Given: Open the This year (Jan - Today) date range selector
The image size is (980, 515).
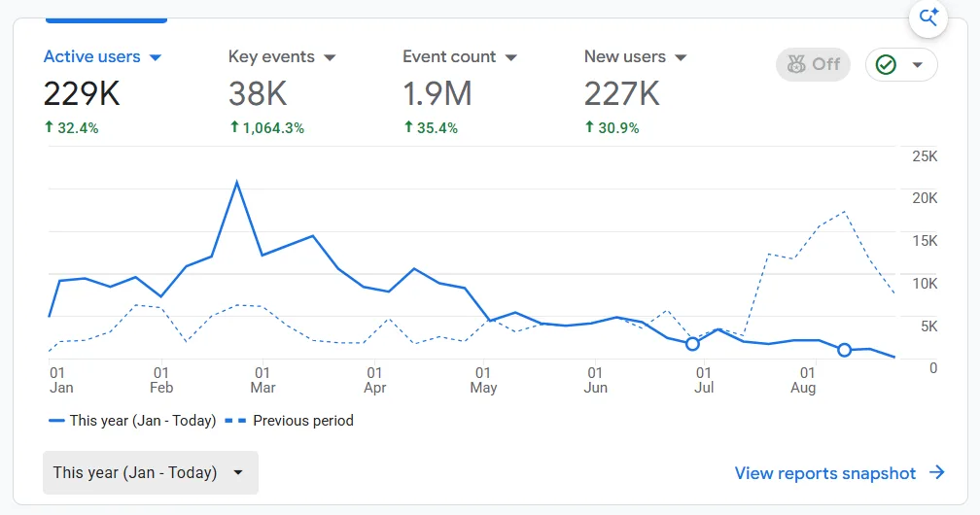Looking at the screenshot, I should point(150,472).
